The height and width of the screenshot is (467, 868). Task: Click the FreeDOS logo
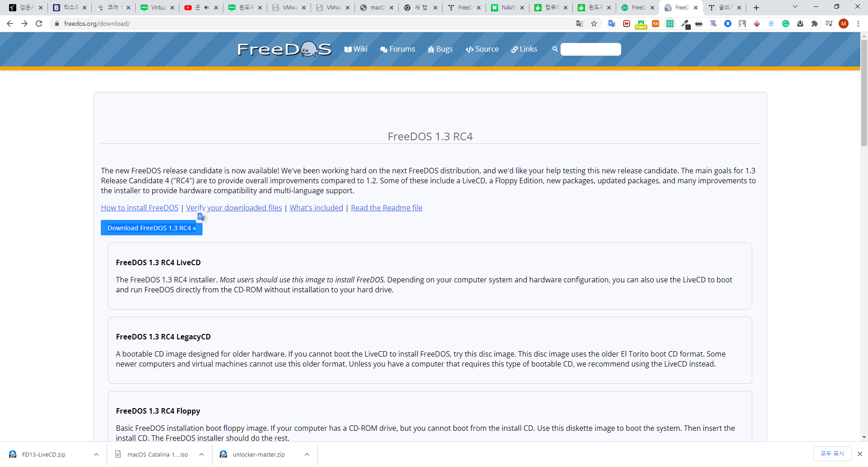click(x=284, y=49)
